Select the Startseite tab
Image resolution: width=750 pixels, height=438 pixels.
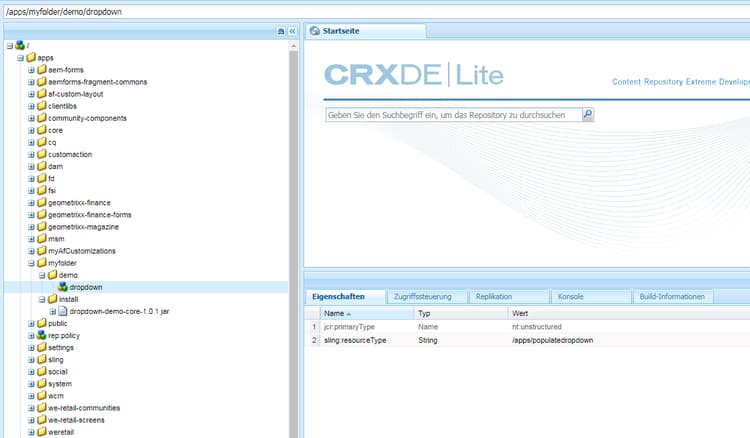365,31
